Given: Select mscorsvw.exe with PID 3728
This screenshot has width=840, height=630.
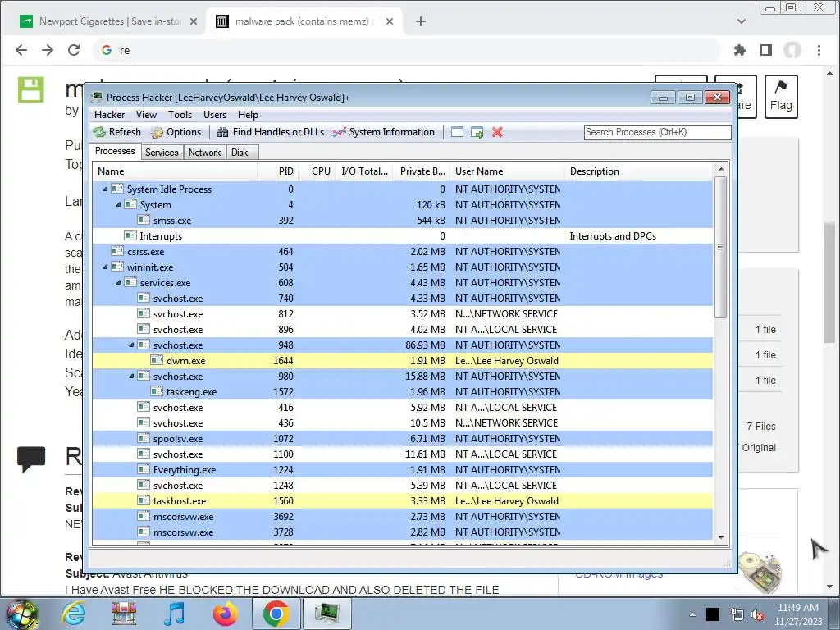Looking at the screenshot, I should point(402,532).
